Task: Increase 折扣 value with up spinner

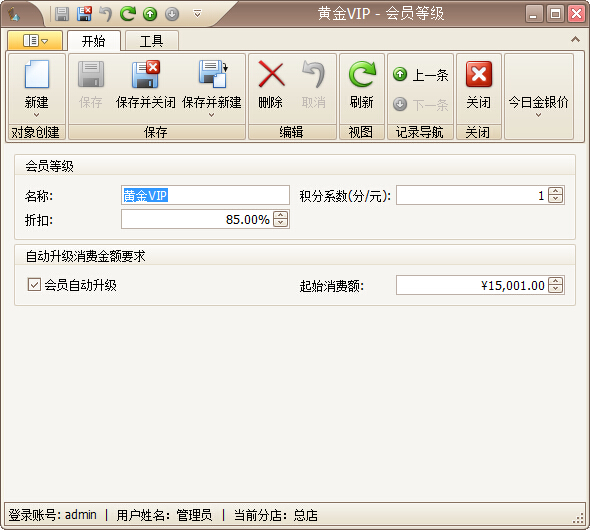Action: point(280,216)
